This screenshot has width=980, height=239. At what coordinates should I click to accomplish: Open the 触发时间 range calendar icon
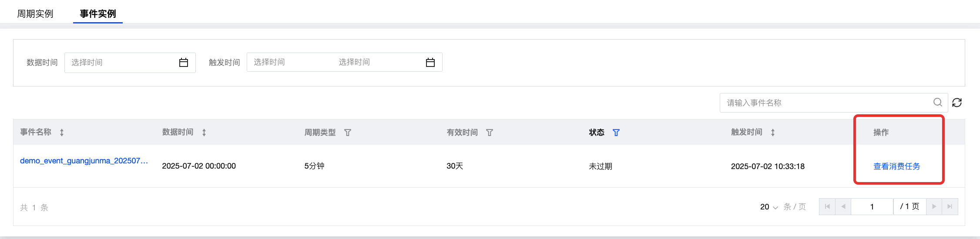[430, 63]
